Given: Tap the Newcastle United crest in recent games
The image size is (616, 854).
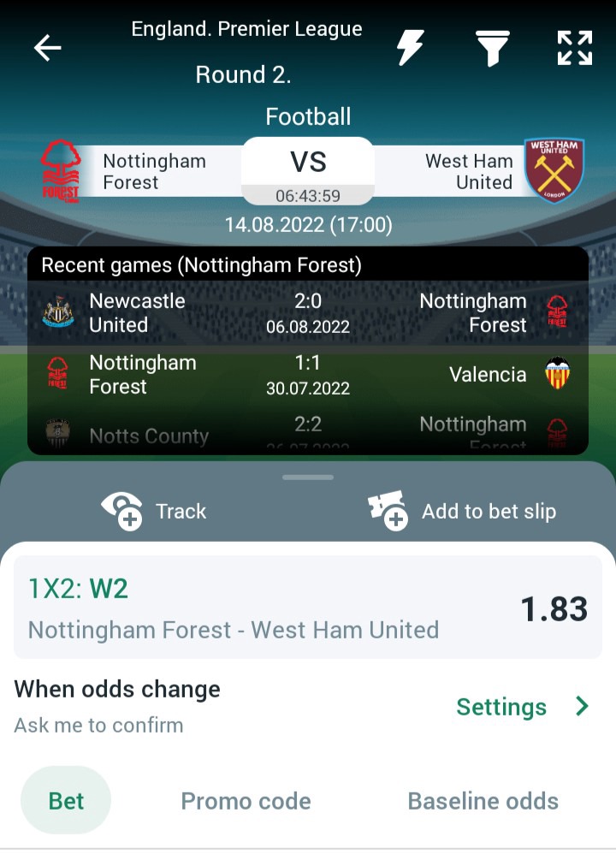Looking at the screenshot, I should pos(58,312).
